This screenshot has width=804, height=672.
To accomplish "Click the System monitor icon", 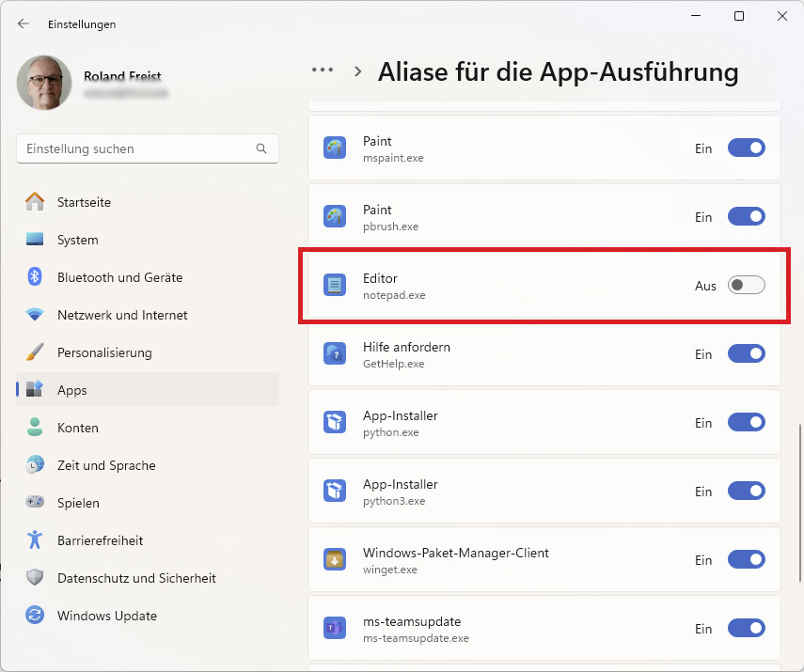I will [35, 240].
